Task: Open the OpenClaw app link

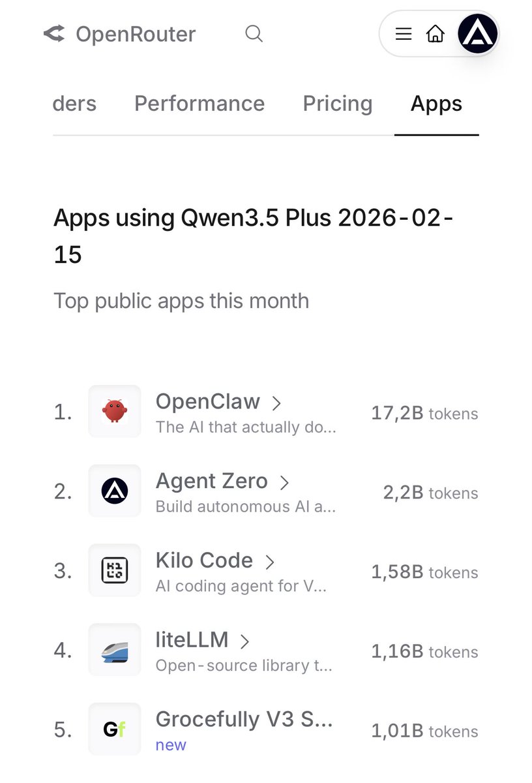Action: tap(208, 401)
